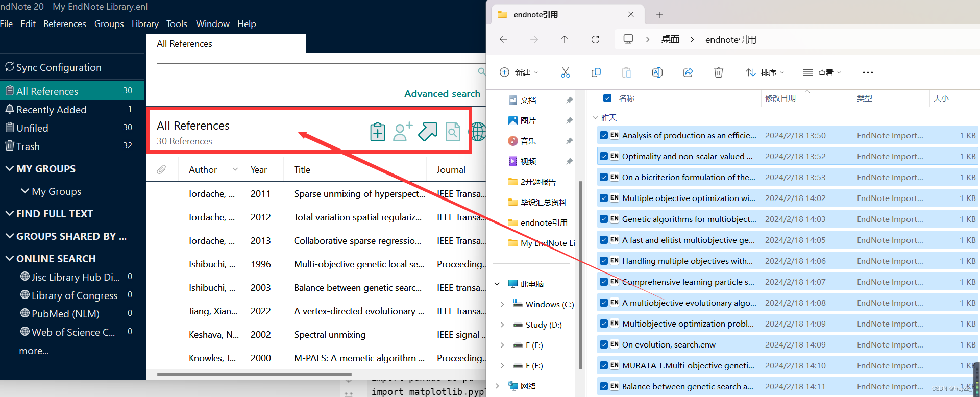Screen dimensions: 980x397
Task: Uncheck the Genetic algorithms for multiobject file checkbox
Action: 604,219
